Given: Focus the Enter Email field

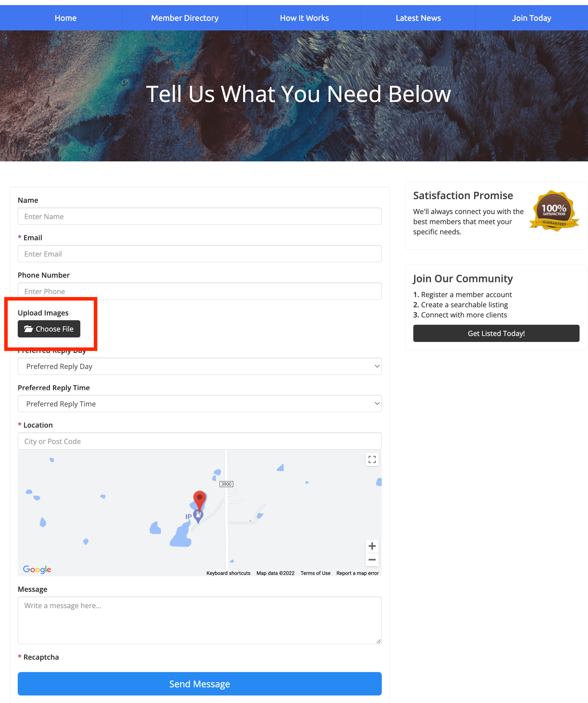Looking at the screenshot, I should click(199, 254).
